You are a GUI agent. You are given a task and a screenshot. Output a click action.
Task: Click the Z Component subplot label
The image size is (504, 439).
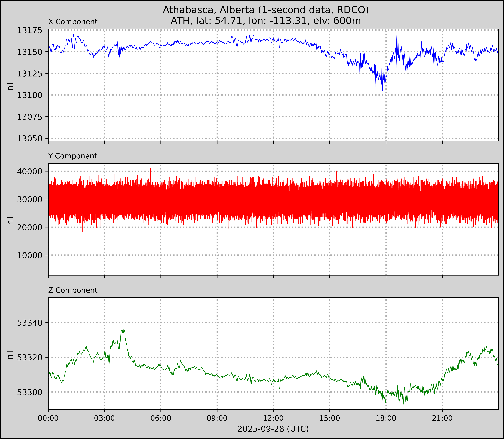[x=73, y=290]
